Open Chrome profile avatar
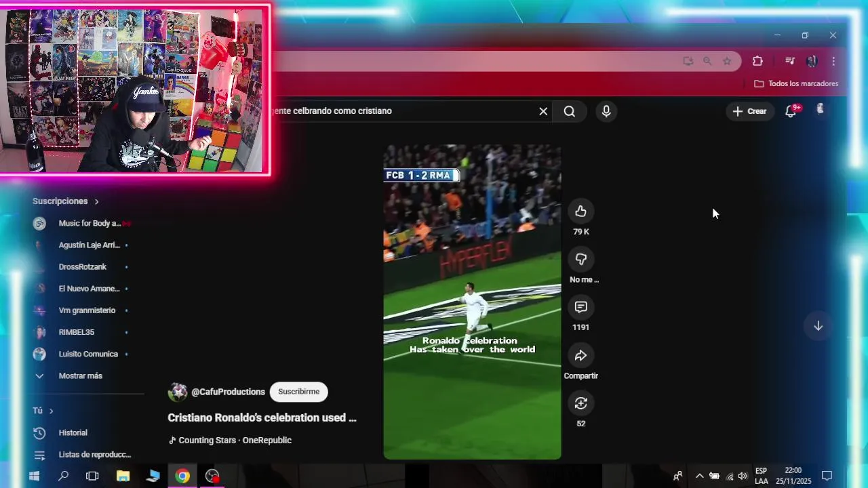This screenshot has height=488, width=868. [812, 61]
